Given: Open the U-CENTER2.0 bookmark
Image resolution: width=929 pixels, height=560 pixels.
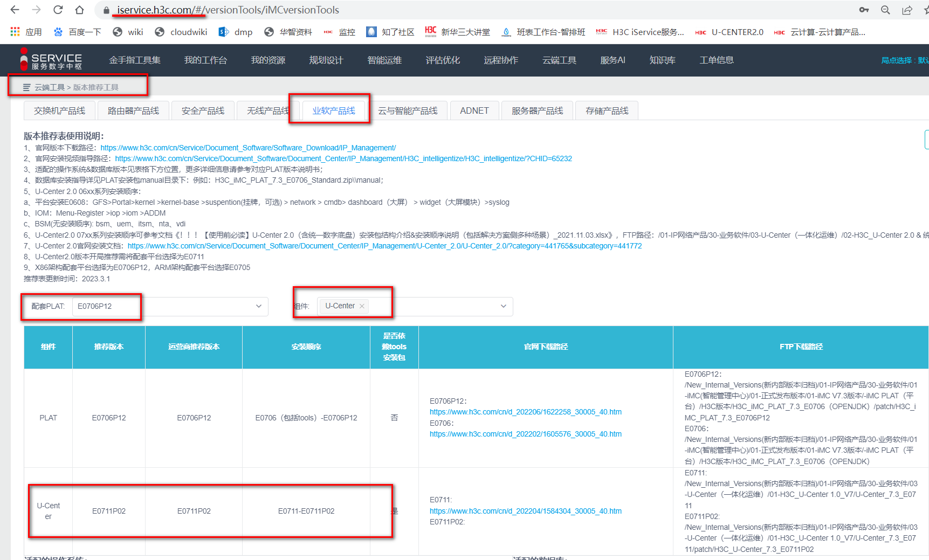Looking at the screenshot, I should (x=729, y=32).
